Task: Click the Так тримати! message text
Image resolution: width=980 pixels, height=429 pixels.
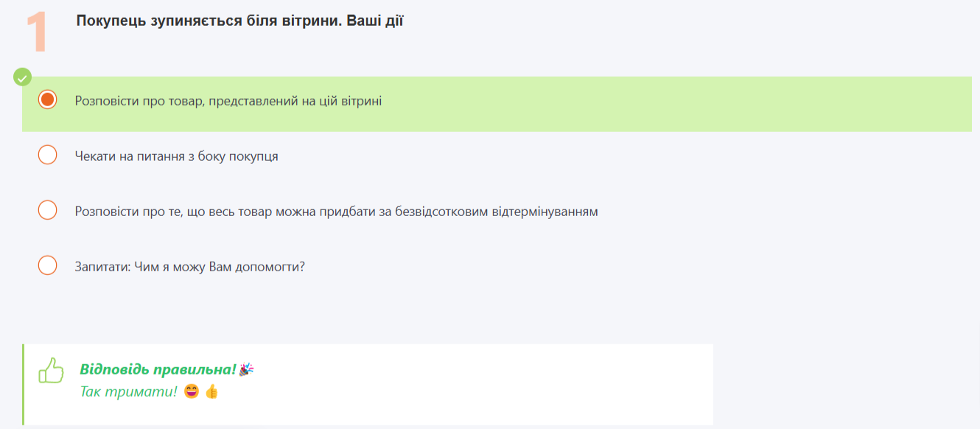Action: pyautogui.click(x=129, y=391)
